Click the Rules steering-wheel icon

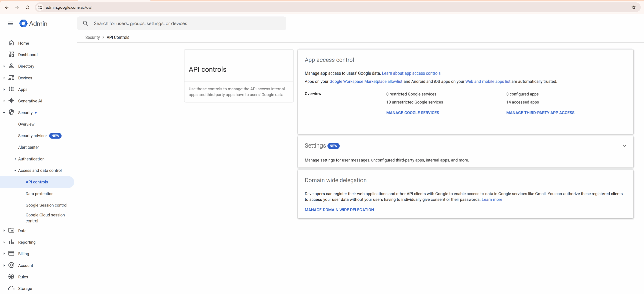click(x=11, y=277)
